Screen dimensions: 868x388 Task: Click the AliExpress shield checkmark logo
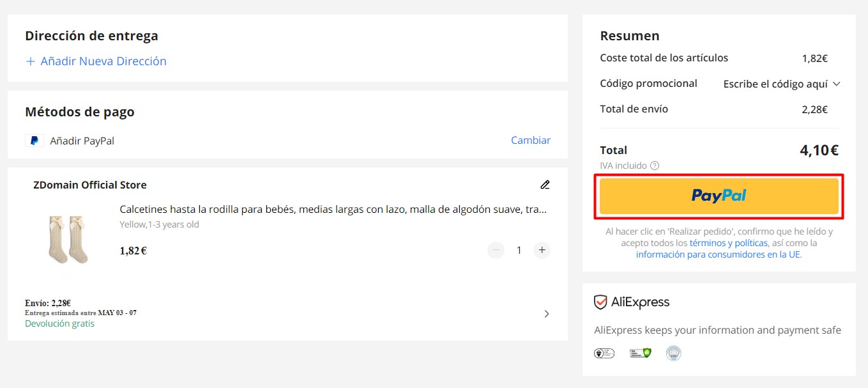600,302
